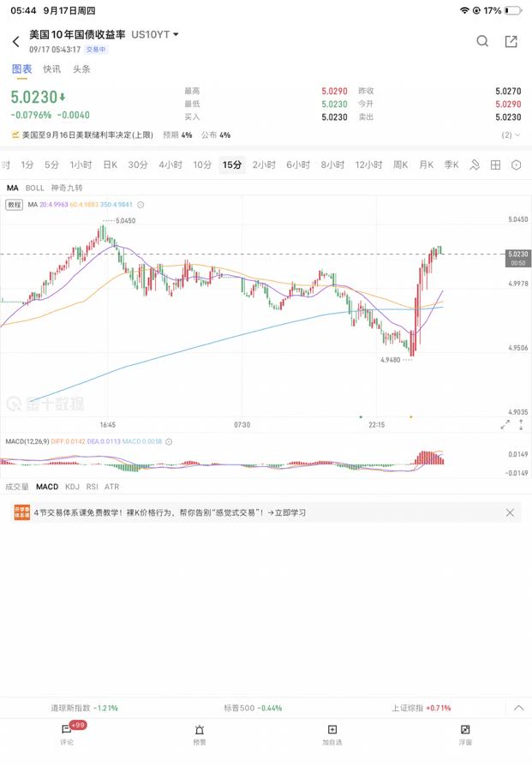Expand the bottom index ticker bar
Viewport: 532px width, 766px height.
click(x=519, y=708)
